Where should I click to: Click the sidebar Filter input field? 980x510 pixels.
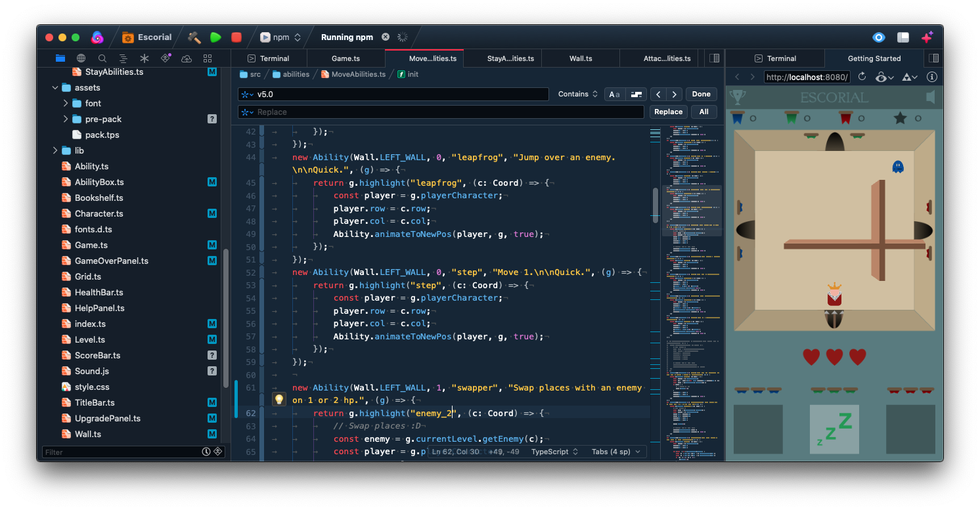pyautogui.click(x=122, y=452)
